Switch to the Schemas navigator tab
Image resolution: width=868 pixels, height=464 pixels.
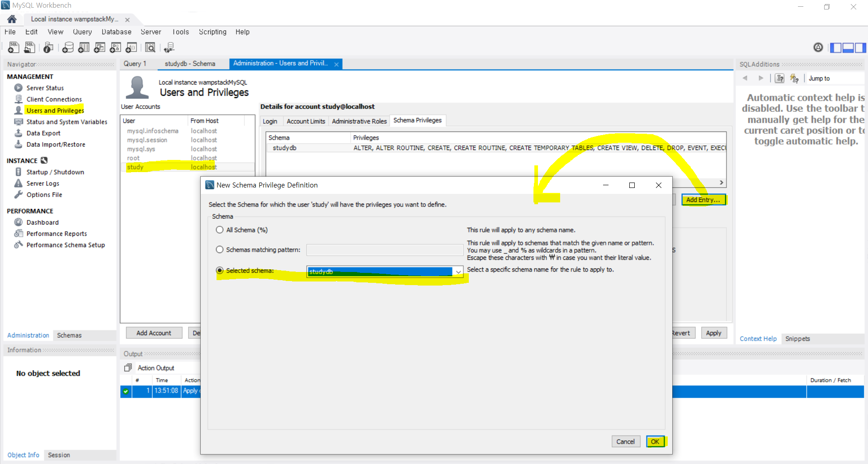coord(69,335)
